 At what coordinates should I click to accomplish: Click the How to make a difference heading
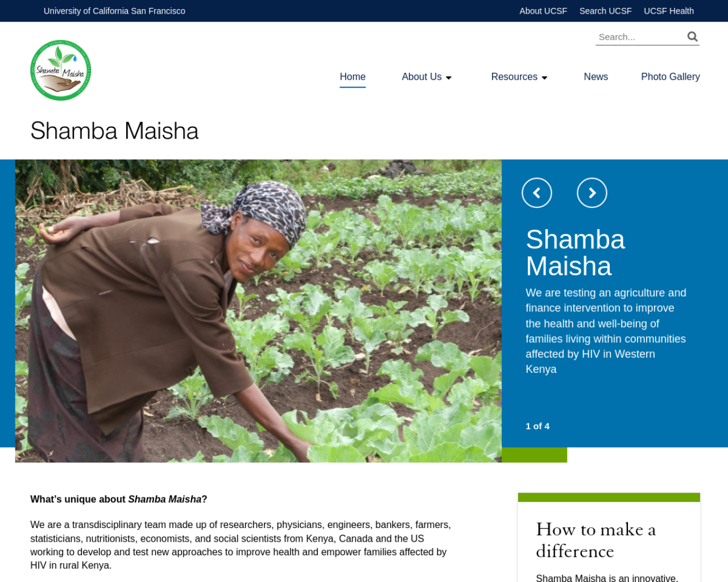tap(595, 540)
